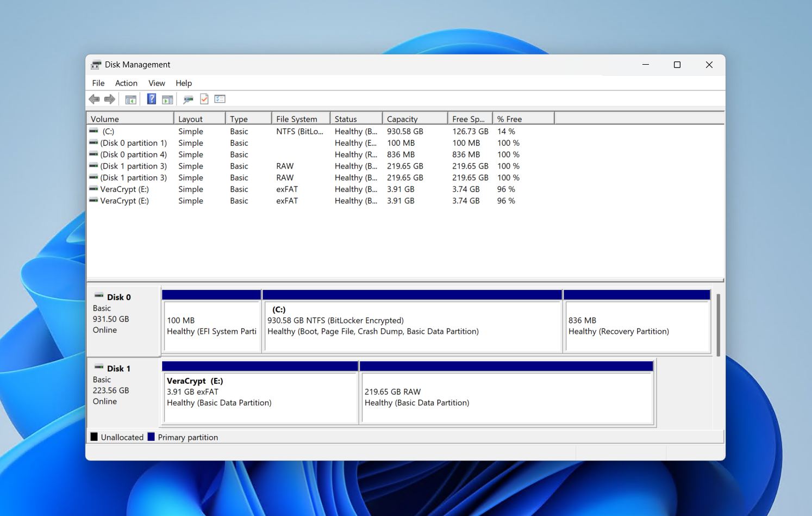The width and height of the screenshot is (812, 516).
Task: Sort by the Volume column header
Action: (130, 119)
